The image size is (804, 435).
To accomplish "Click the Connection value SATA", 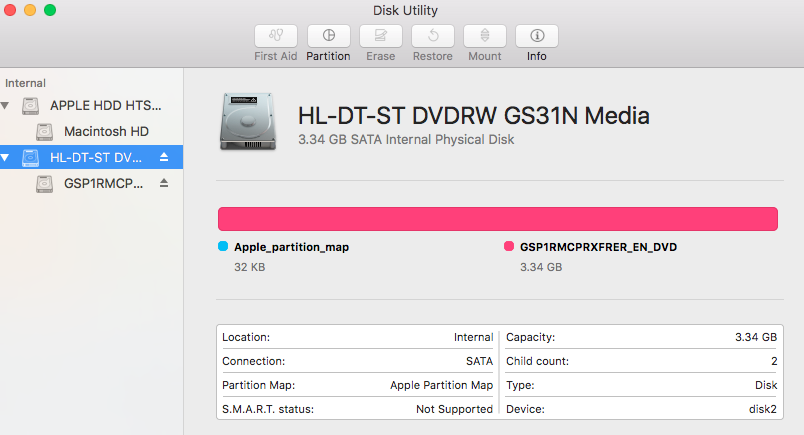I will click(479, 361).
